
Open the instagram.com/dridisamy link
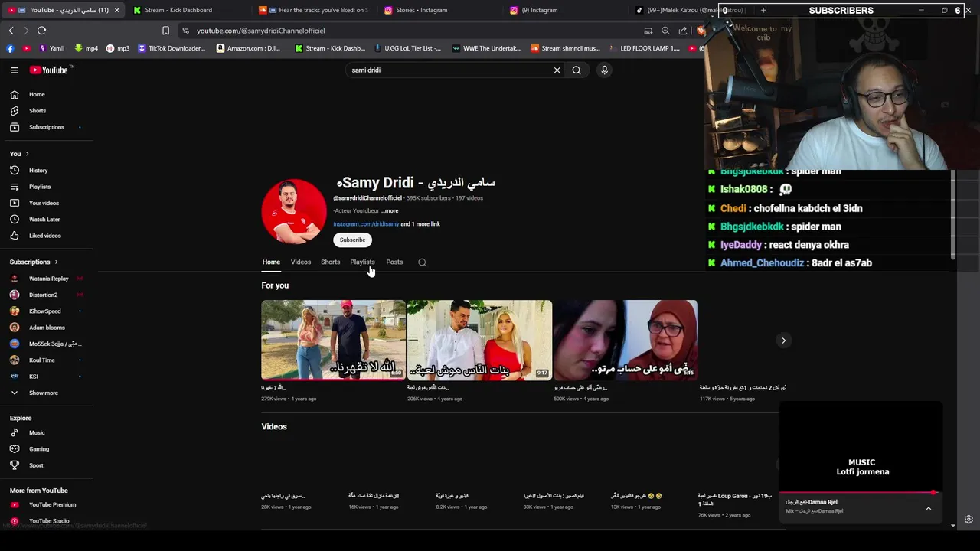[366, 224]
